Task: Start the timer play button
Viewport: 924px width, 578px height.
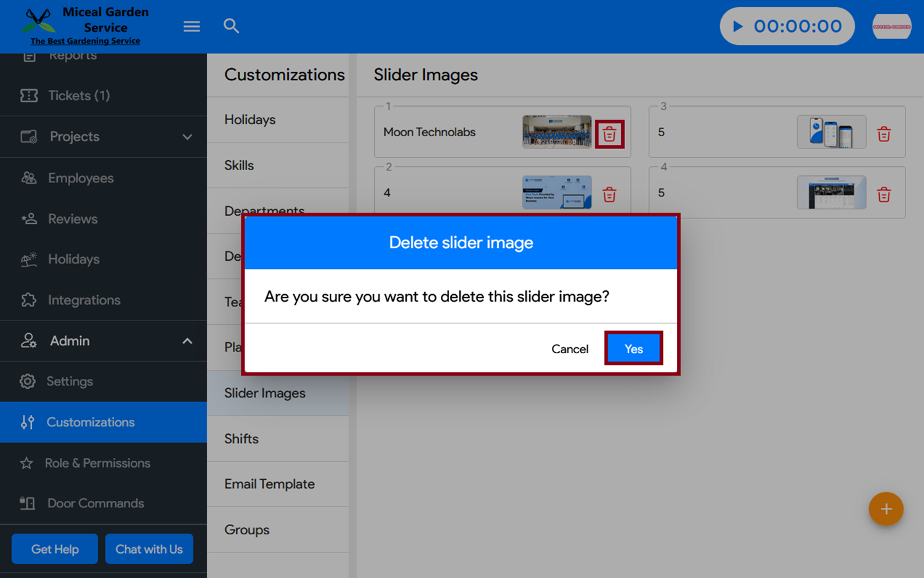Action: pos(738,26)
